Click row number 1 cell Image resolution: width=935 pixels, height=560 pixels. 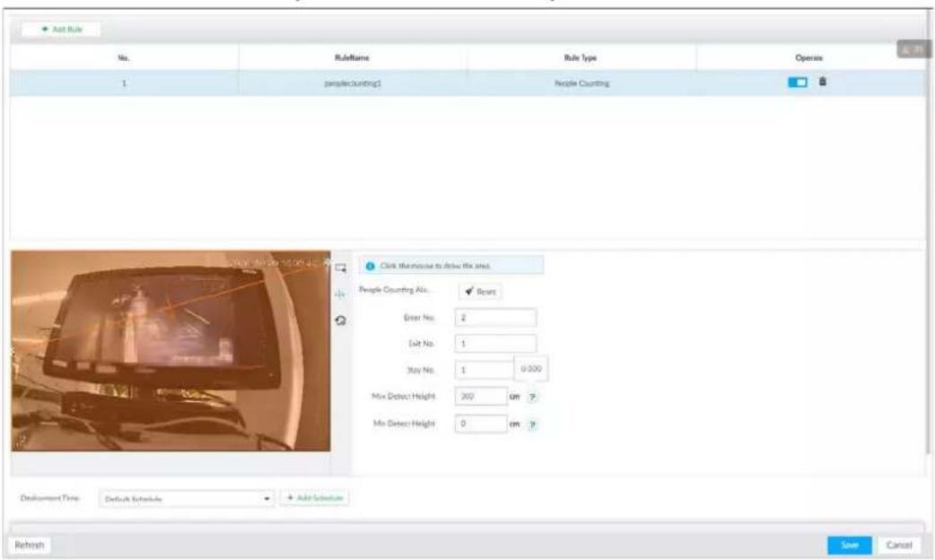point(124,83)
